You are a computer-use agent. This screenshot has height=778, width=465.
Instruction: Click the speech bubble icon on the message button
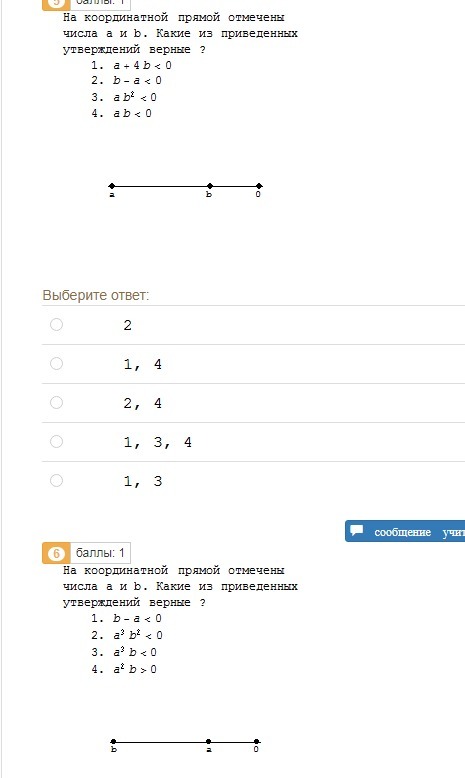click(x=357, y=531)
